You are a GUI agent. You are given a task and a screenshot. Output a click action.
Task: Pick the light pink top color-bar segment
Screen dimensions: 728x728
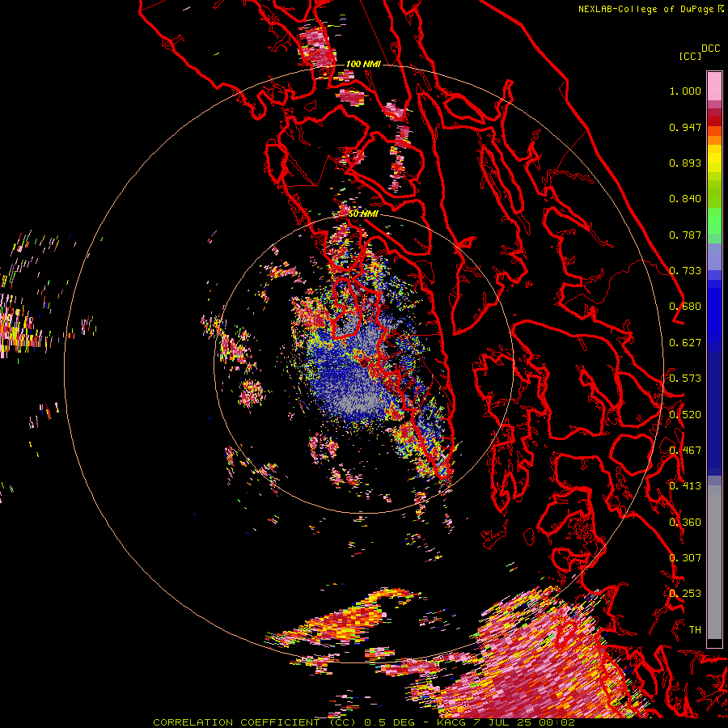point(714,86)
